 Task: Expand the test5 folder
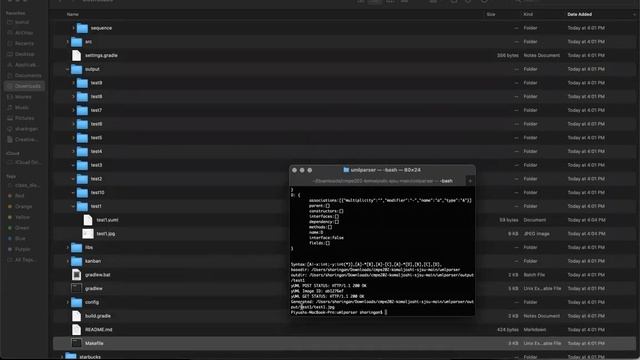[73, 138]
